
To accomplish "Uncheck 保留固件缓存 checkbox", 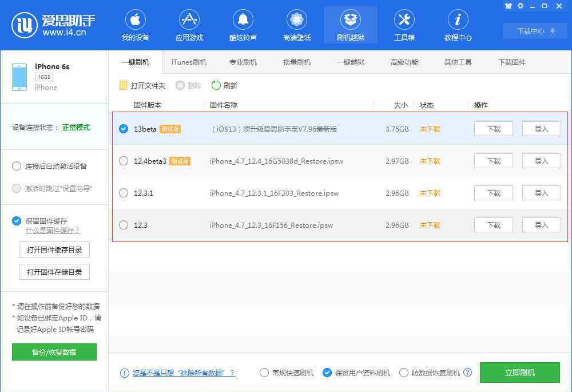I will click(17, 221).
